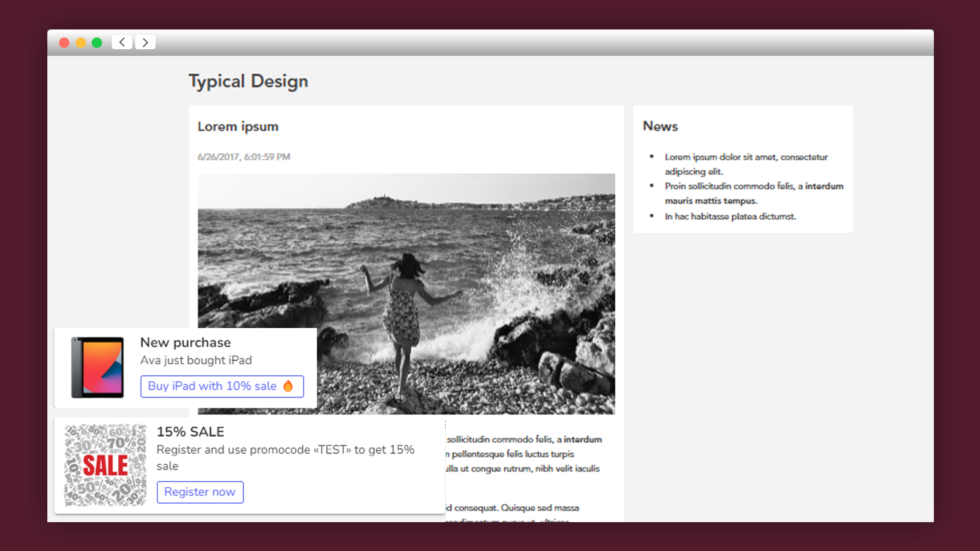Open the first news item about consectetur adipiscing

pyautogui.click(x=745, y=164)
